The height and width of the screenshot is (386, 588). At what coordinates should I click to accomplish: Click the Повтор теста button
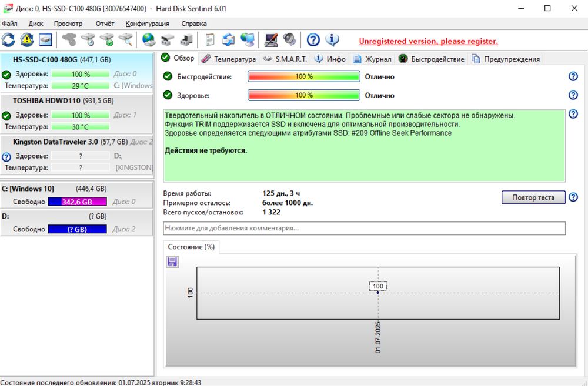pyautogui.click(x=533, y=197)
